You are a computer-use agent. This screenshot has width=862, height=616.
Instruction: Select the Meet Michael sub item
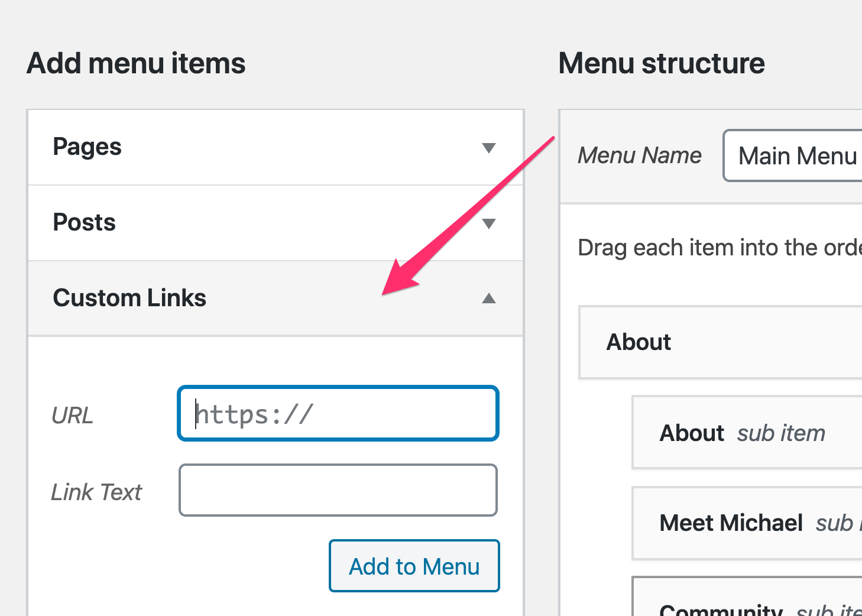747,523
